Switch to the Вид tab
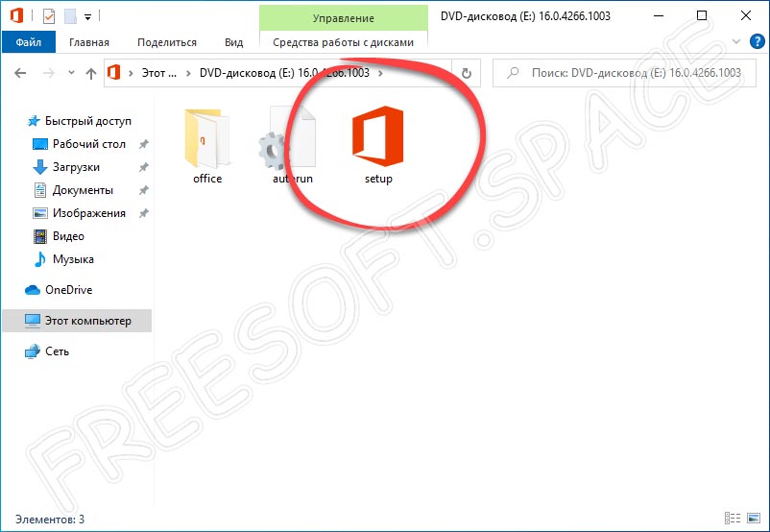The image size is (770, 532). pyautogui.click(x=233, y=42)
